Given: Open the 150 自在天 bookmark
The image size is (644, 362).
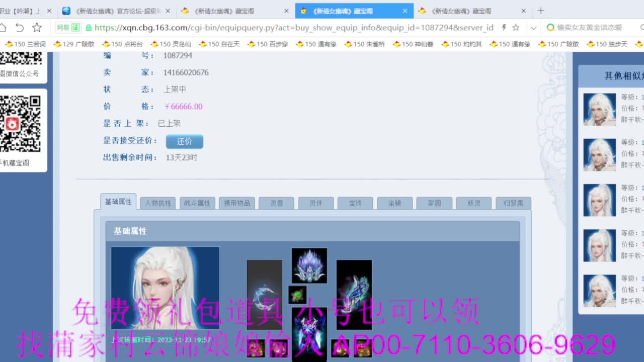Looking at the screenshot, I should point(219,44).
